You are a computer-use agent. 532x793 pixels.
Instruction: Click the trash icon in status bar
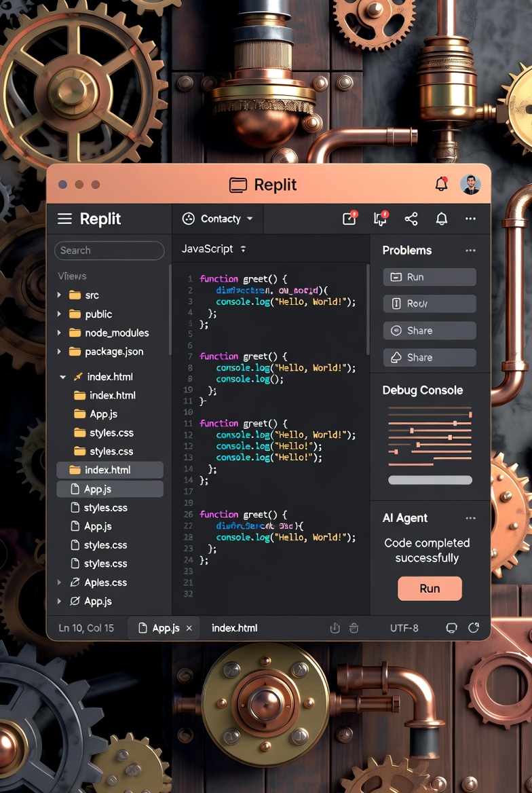coord(354,628)
